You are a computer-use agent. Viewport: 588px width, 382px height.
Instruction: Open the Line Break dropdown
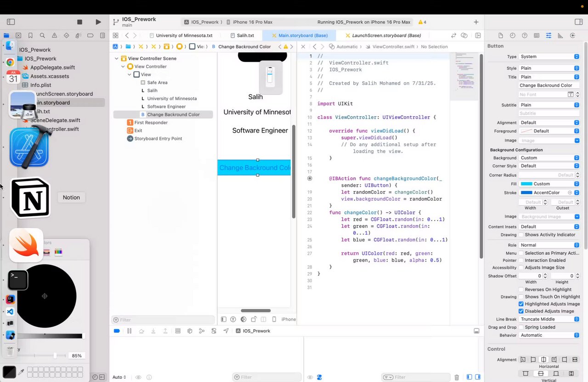[x=549, y=319]
